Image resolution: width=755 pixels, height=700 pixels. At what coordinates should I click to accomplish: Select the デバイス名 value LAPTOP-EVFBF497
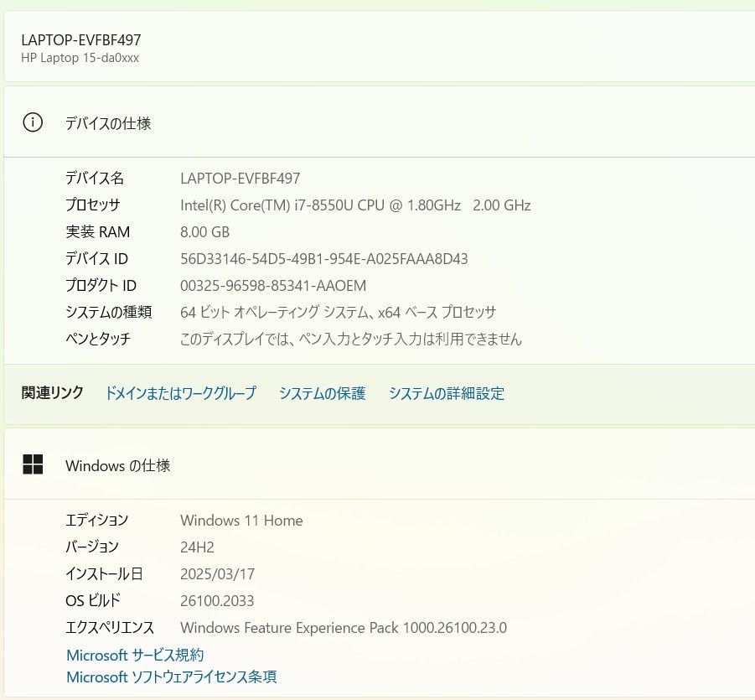pyautogui.click(x=240, y=179)
